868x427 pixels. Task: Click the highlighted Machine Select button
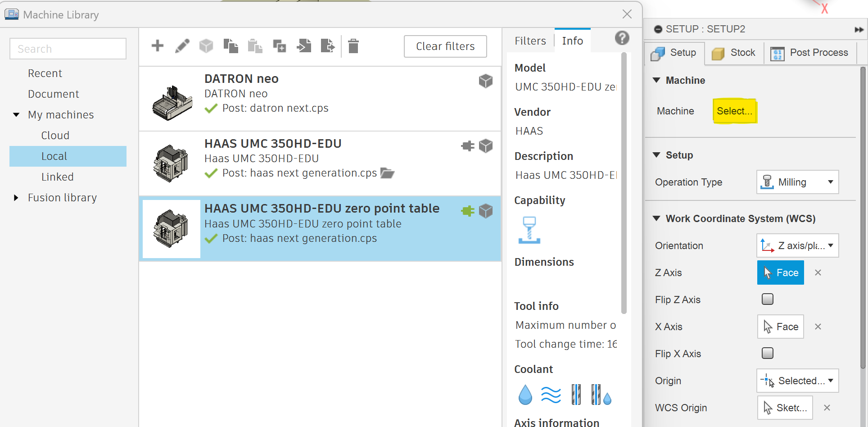734,111
